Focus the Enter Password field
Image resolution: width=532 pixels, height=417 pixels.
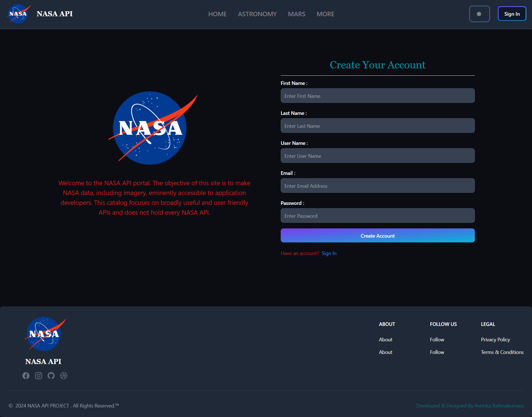click(x=377, y=216)
